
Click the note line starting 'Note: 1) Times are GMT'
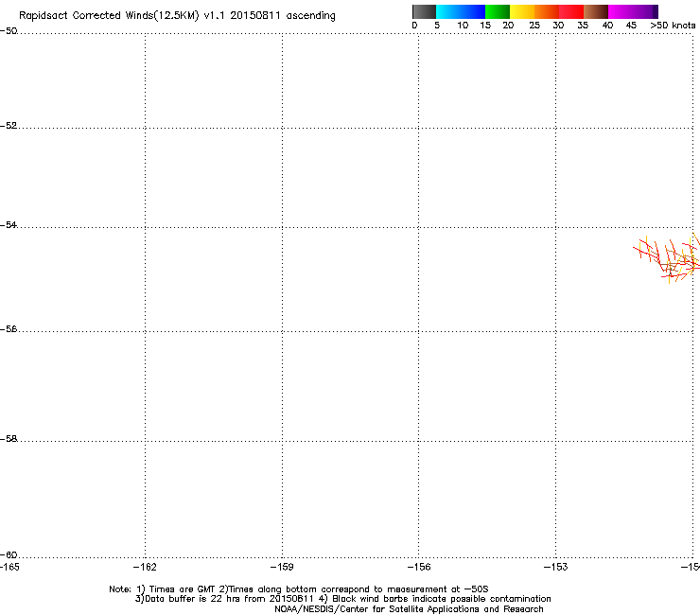click(299, 589)
